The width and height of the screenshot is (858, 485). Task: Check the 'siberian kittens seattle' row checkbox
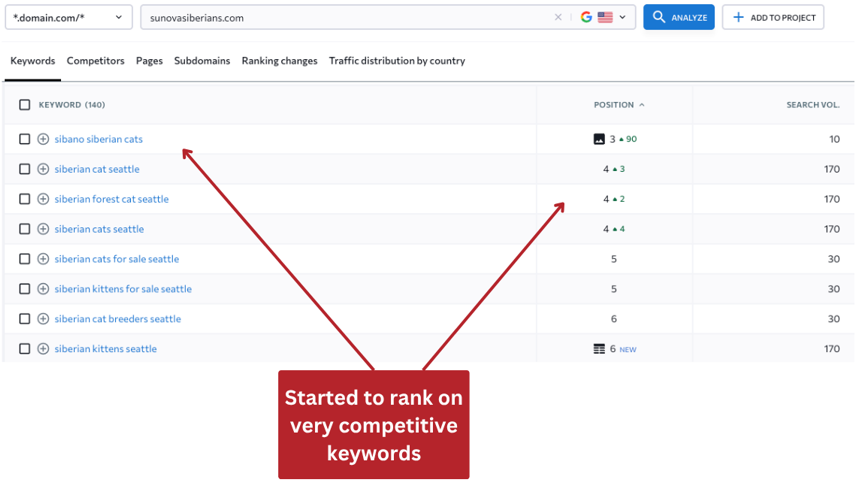tap(25, 349)
